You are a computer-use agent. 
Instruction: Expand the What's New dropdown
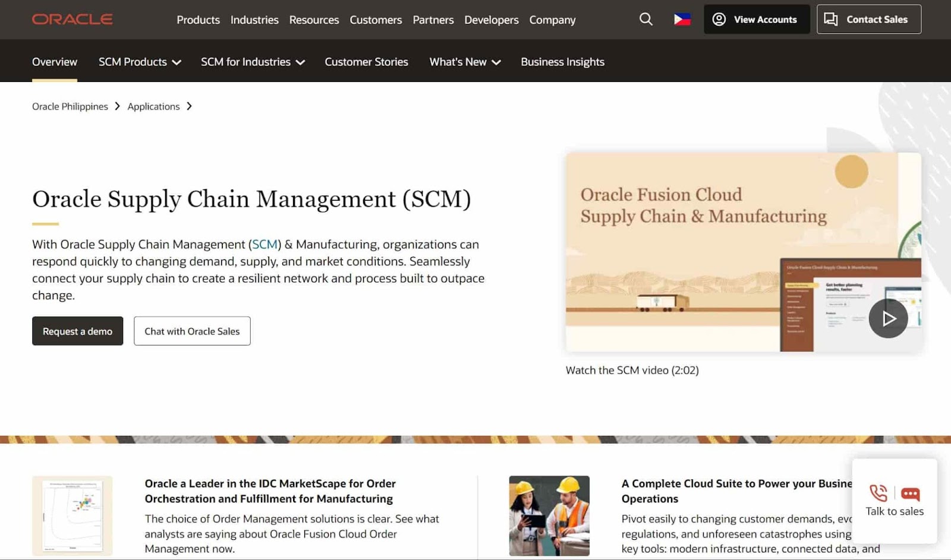coord(465,62)
